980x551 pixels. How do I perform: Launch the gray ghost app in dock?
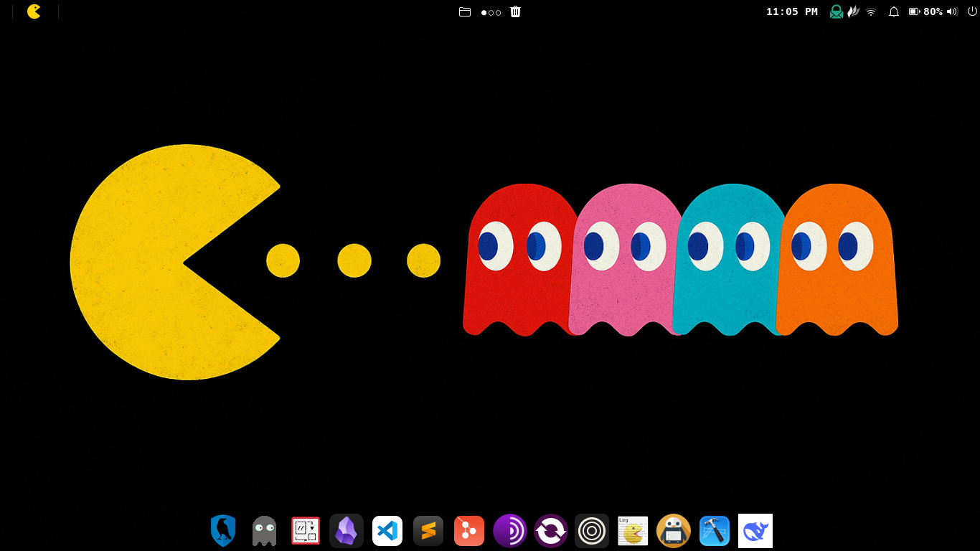(x=264, y=531)
